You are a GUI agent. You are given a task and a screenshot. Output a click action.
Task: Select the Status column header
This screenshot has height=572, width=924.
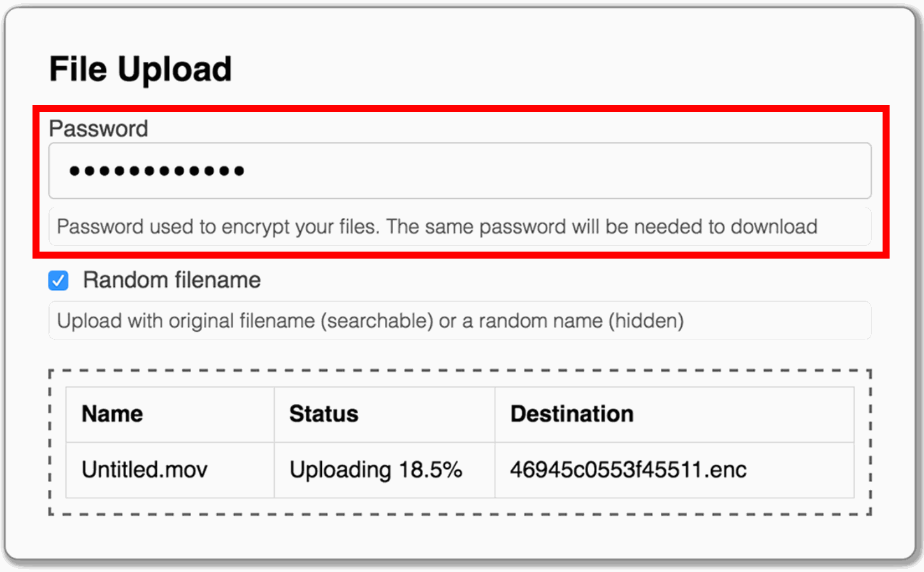click(x=324, y=413)
